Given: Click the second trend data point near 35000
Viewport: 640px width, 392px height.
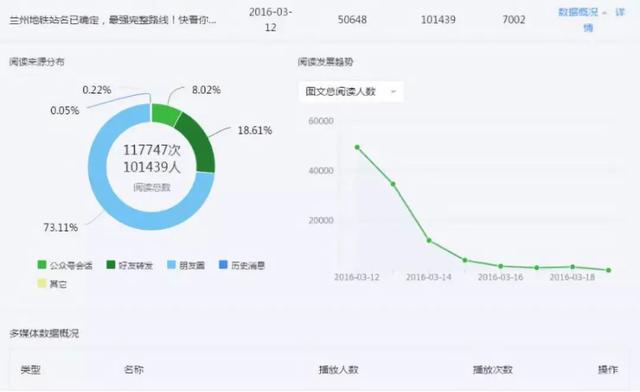Looking at the screenshot, I should pyautogui.click(x=393, y=184).
